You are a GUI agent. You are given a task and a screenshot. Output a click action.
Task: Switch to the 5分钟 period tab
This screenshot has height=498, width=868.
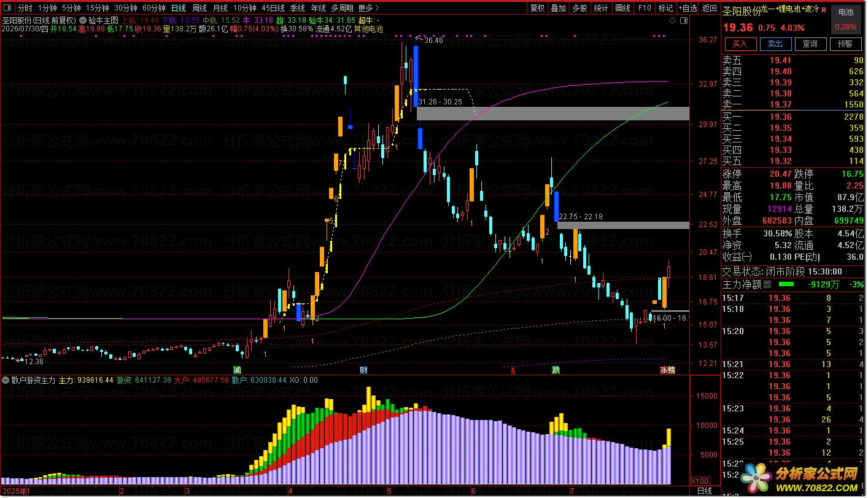71,8
